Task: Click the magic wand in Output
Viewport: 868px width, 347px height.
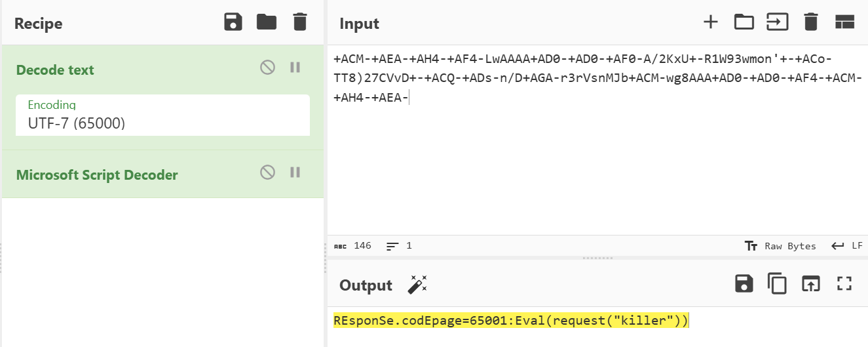Action: pyautogui.click(x=417, y=285)
